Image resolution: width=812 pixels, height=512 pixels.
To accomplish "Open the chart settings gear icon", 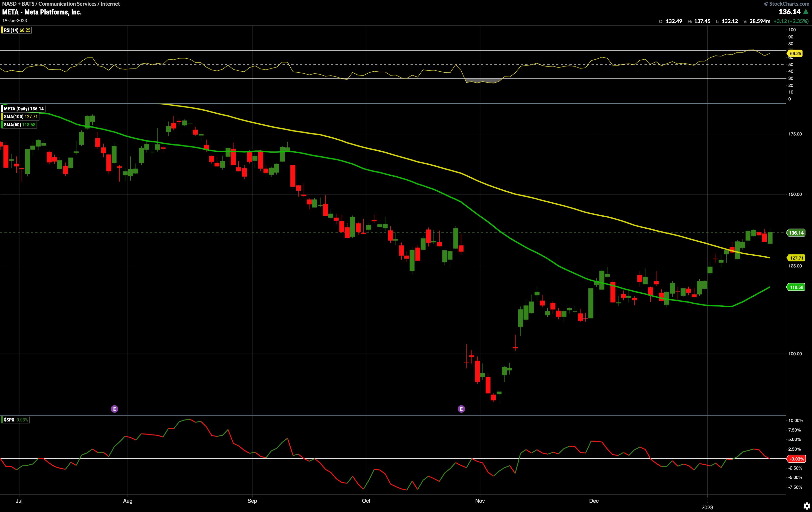I will pos(806,506).
